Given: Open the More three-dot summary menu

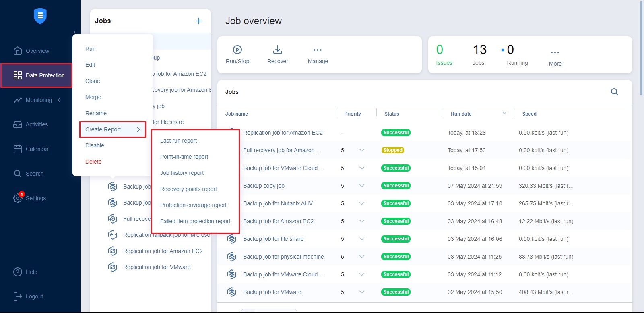Looking at the screenshot, I should pyautogui.click(x=555, y=52).
